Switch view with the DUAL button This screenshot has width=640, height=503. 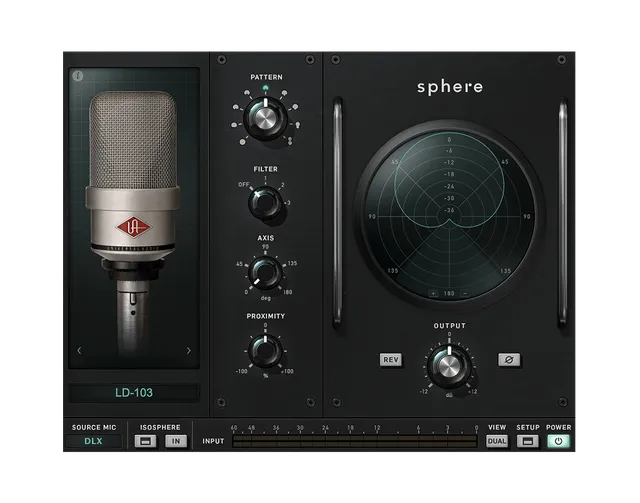point(497,441)
